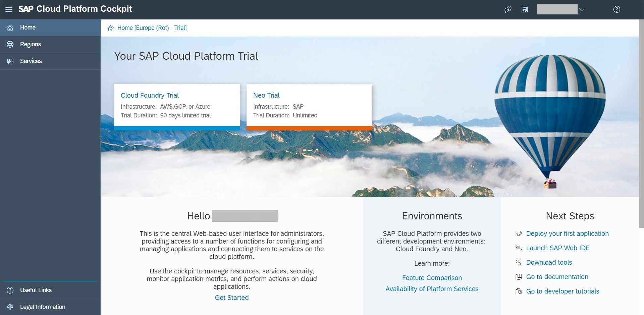This screenshot has width=644, height=315.
Task: Click the Get Started link
Action: pyautogui.click(x=232, y=298)
